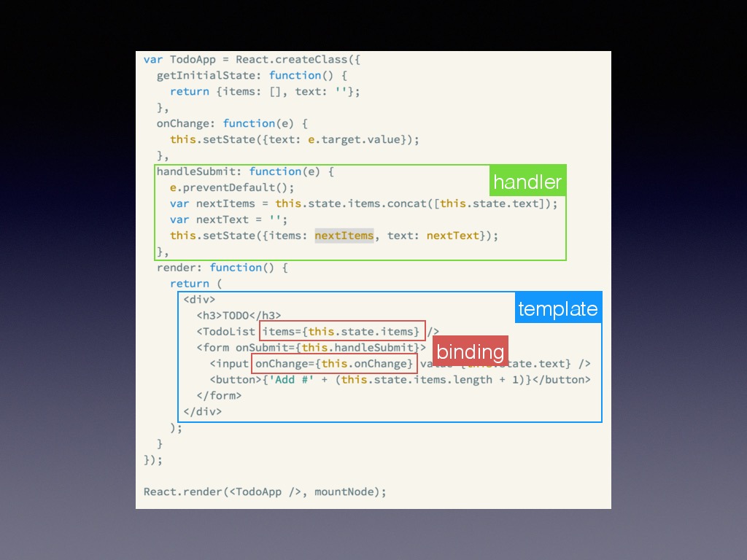Click the "text: nextText});" code fragment
This screenshot has width=747, height=560.
(x=443, y=236)
